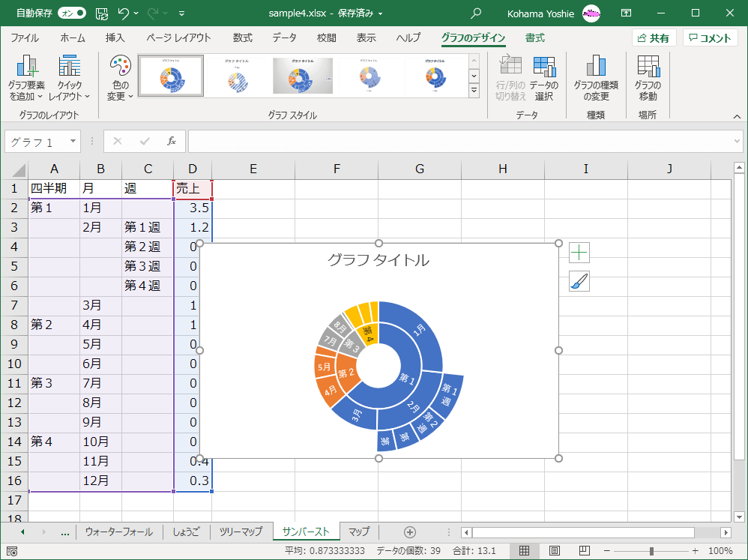Click the green plus chart elements button
Screen dimensions: 748x560
[x=579, y=253]
